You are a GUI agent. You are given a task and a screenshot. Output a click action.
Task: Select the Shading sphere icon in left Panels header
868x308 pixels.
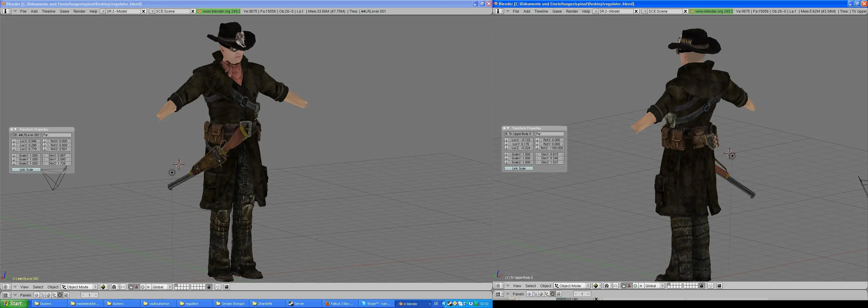tap(48, 295)
